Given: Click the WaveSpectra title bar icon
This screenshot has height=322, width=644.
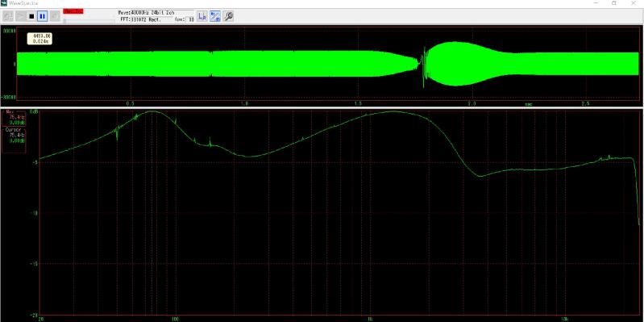Looking at the screenshot, I should pyautogui.click(x=3, y=3).
